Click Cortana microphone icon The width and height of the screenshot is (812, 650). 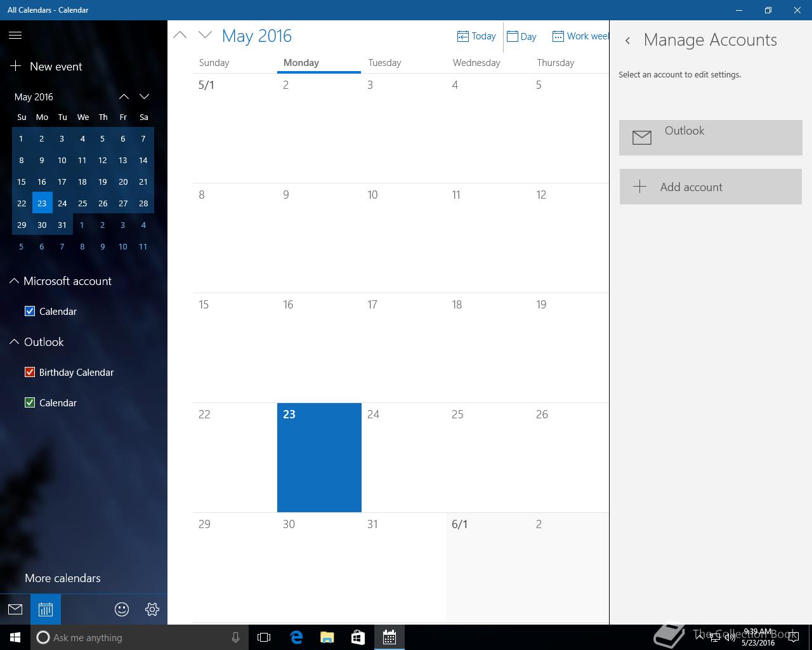[x=235, y=637]
